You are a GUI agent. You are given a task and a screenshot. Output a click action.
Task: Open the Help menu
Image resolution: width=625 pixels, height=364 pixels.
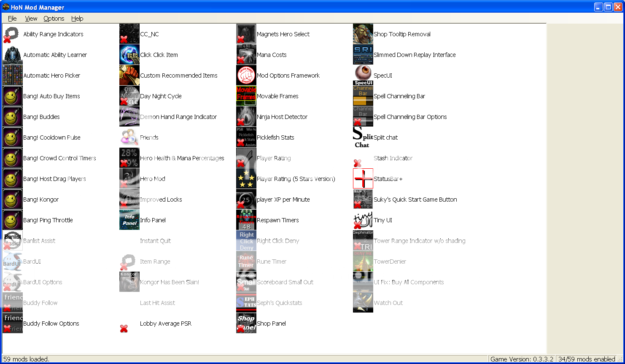[77, 19]
